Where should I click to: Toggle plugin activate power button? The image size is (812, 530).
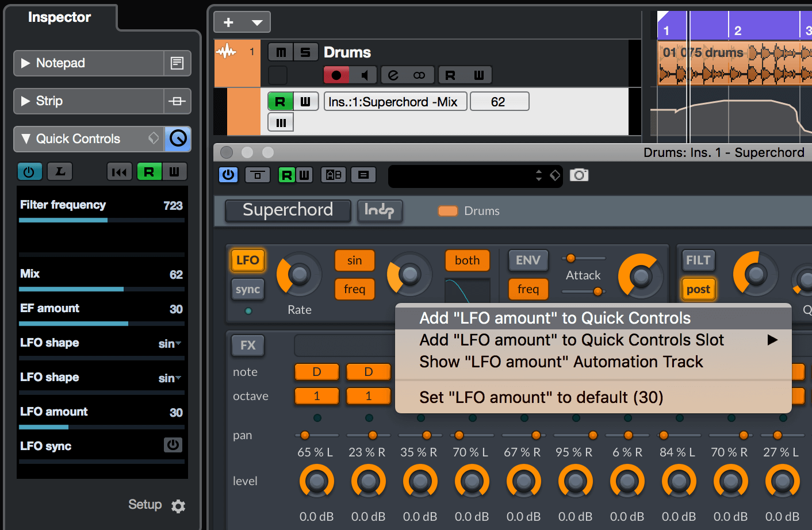point(228,175)
